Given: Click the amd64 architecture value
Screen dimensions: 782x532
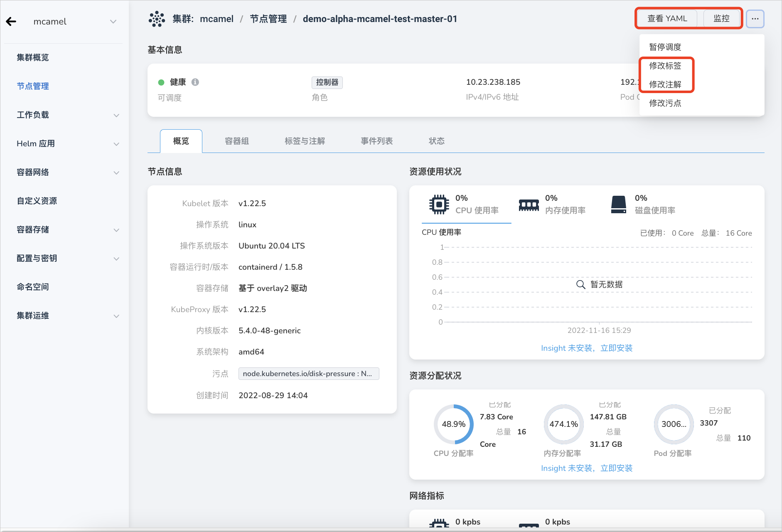Looking at the screenshot, I should pyautogui.click(x=251, y=352).
